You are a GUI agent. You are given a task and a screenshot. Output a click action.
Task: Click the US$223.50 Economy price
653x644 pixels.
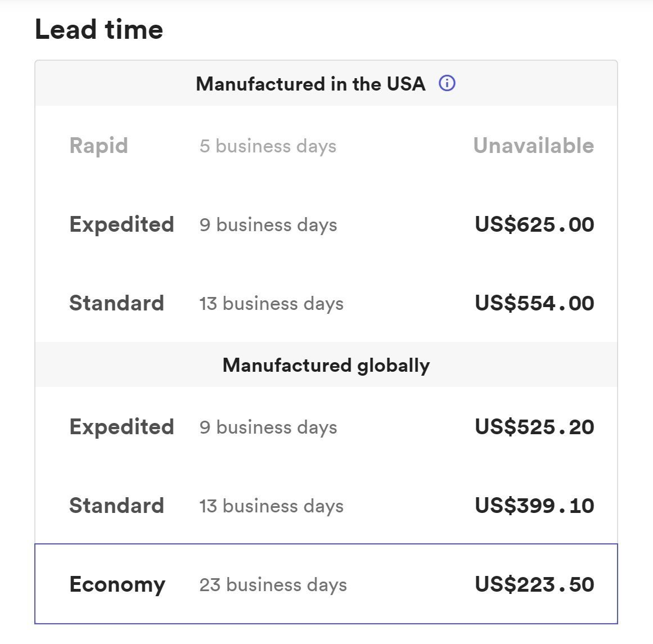[534, 584]
